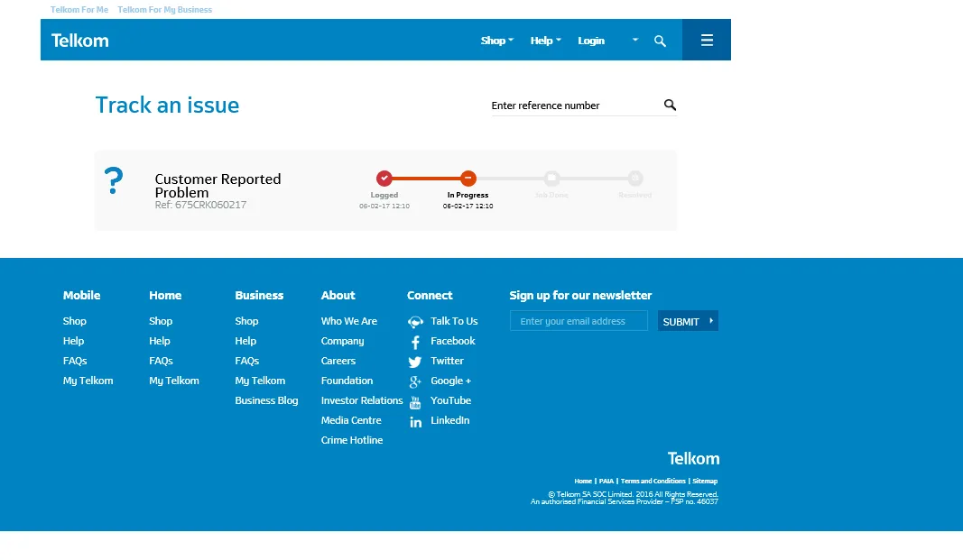Viewport: 963px width, 560px height.
Task: Open the Company link
Action: (342, 340)
